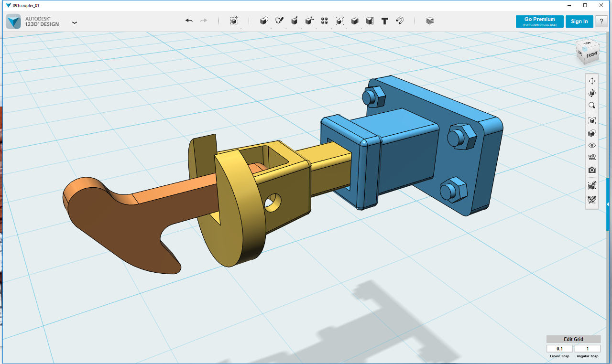Click the Angular Snap value field
The height and width of the screenshot is (364, 612).
point(588,349)
